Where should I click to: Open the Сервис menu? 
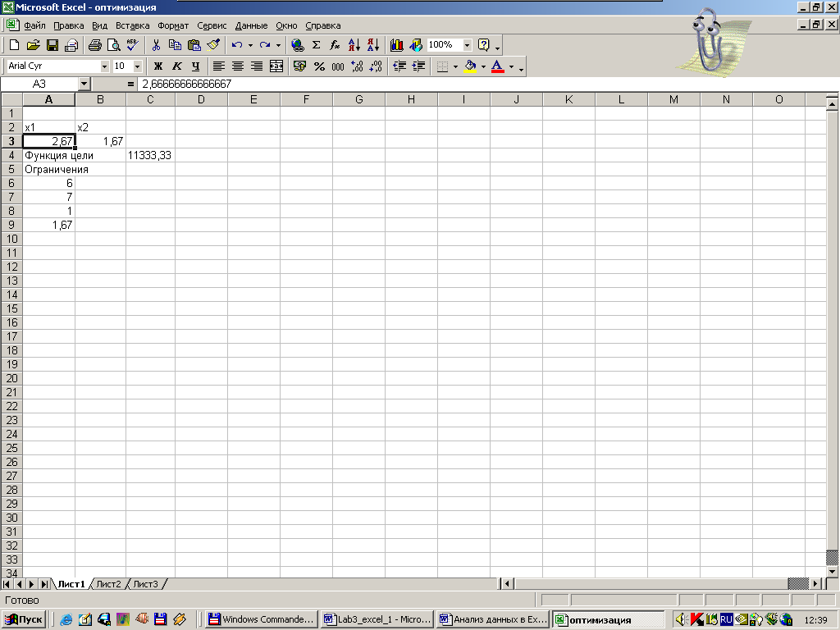[212, 25]
